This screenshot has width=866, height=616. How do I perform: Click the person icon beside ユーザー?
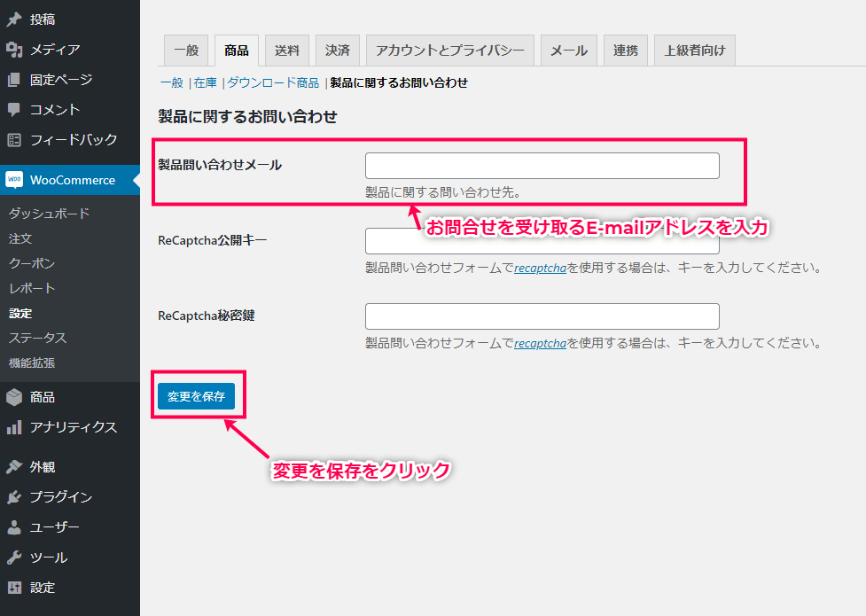pos(14,527)
